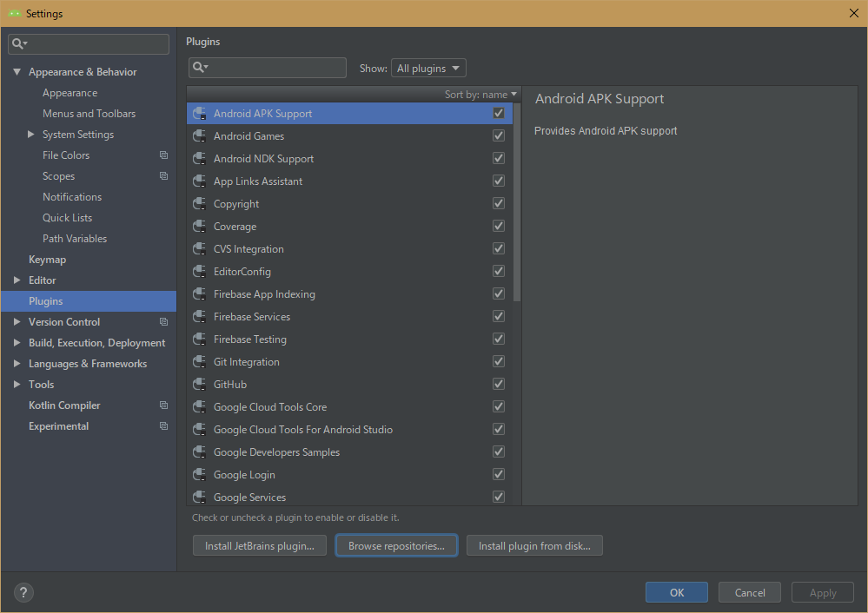Click the Help question mark icon
The width and height of the screenshot is (868, 613).
tap(23, 591)
